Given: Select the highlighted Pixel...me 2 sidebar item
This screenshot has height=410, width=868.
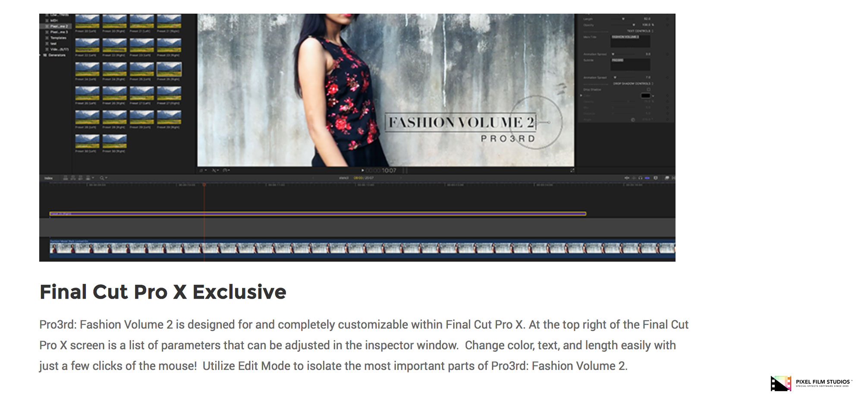Looking at the screenshot, I should click(x=56, y=26).
